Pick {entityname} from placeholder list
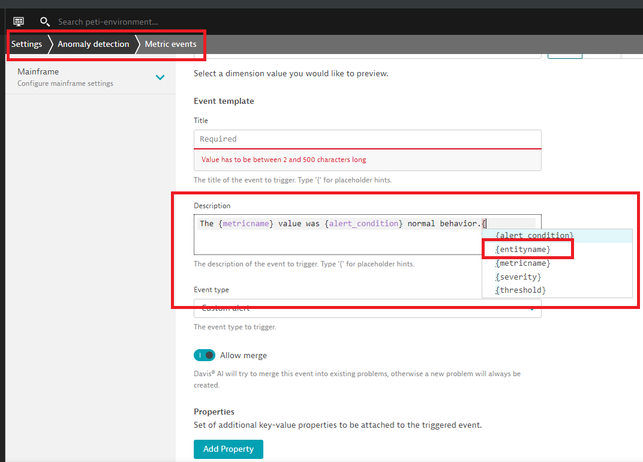Image resolution: width=643 pixels, height=462 pixels. point(522,249)
